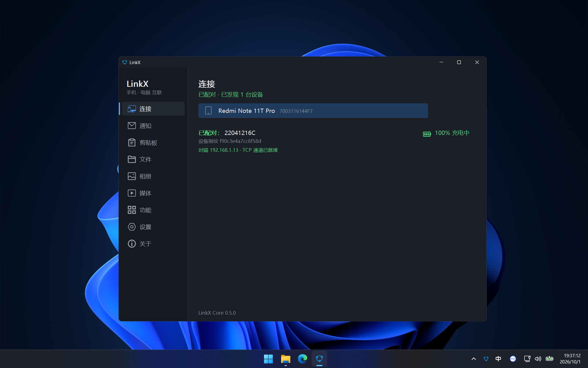588x368 pixels.
Task: Click the battery charging tray icon
Action: click(x=549, y=358)
